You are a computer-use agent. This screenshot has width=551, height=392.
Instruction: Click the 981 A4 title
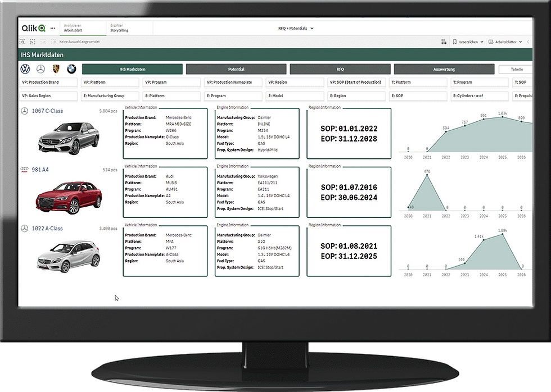(40, 170)
